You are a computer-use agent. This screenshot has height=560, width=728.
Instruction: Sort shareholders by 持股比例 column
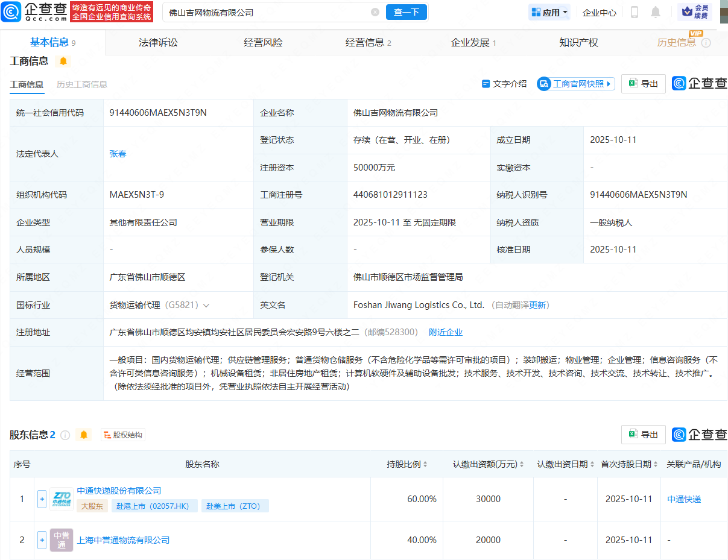pos(425,464)
